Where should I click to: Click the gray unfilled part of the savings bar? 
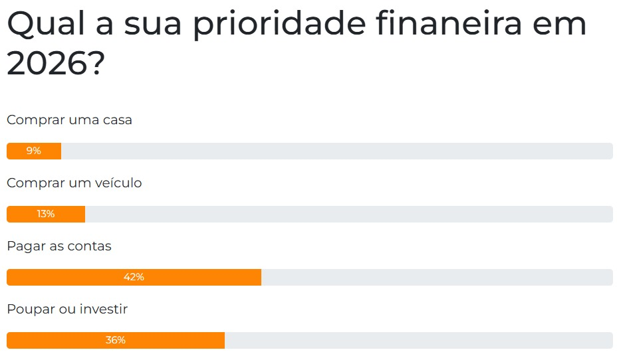click(x=419, y=341)
